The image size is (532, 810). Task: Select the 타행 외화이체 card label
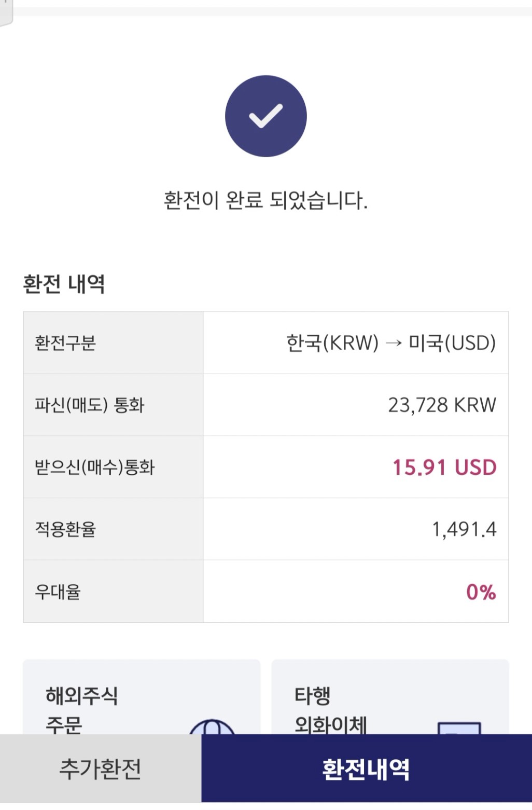click(x=330, y=709)
